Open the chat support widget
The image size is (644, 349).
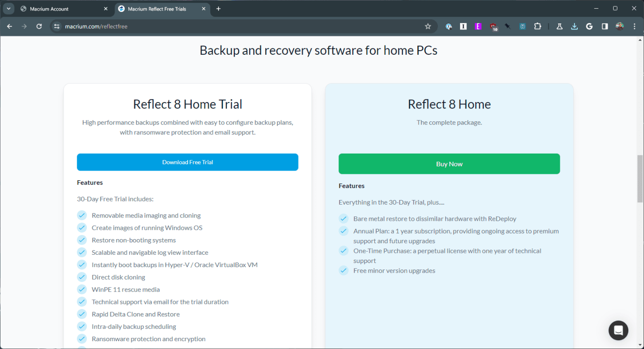point(618,330)
